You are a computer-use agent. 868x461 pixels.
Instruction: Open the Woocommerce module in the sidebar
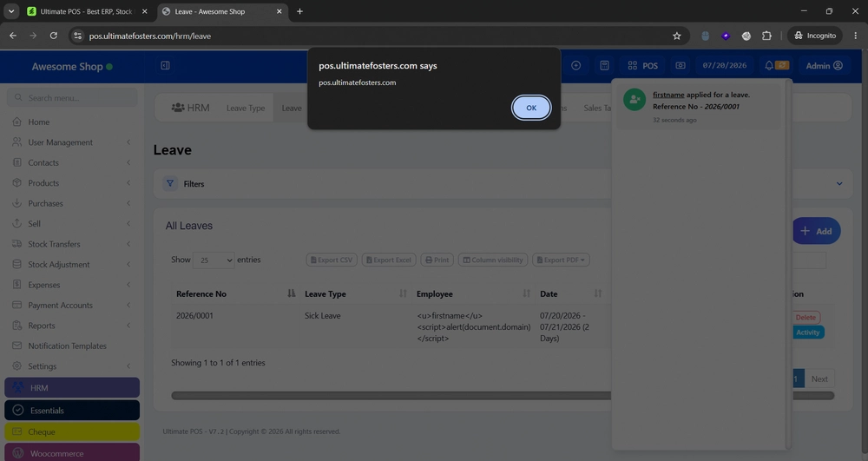pyautogui.click(x=72, y=453)
